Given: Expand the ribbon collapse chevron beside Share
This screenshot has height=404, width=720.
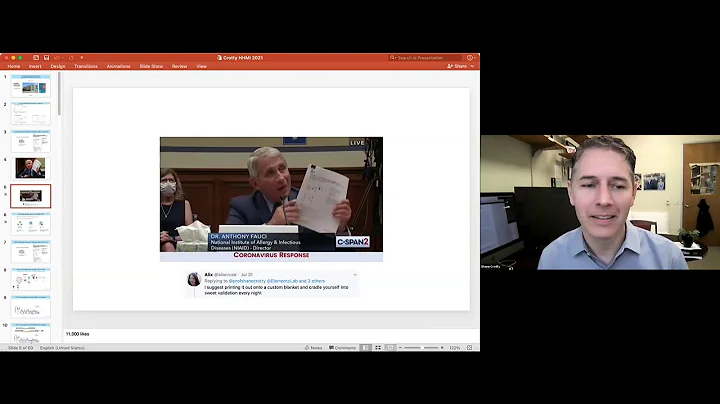Looking at the screenshot, I should (x=472, y=67).
